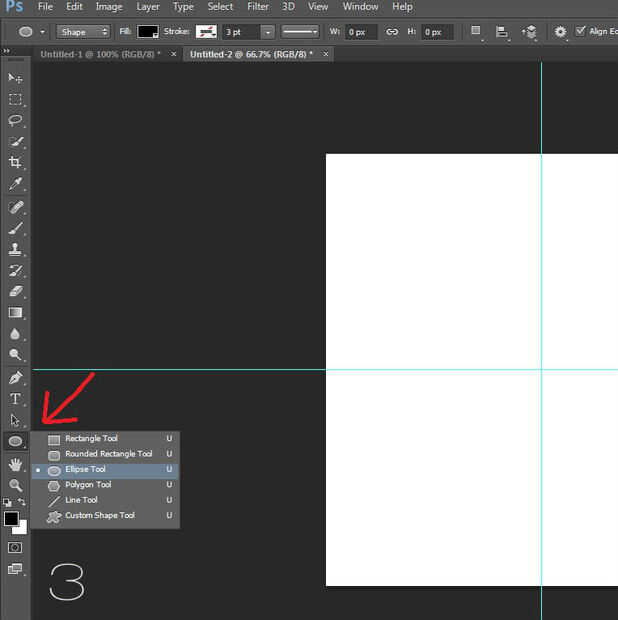Select the Lasso tool
Screen dimensions: 618x620
point(15,120)
